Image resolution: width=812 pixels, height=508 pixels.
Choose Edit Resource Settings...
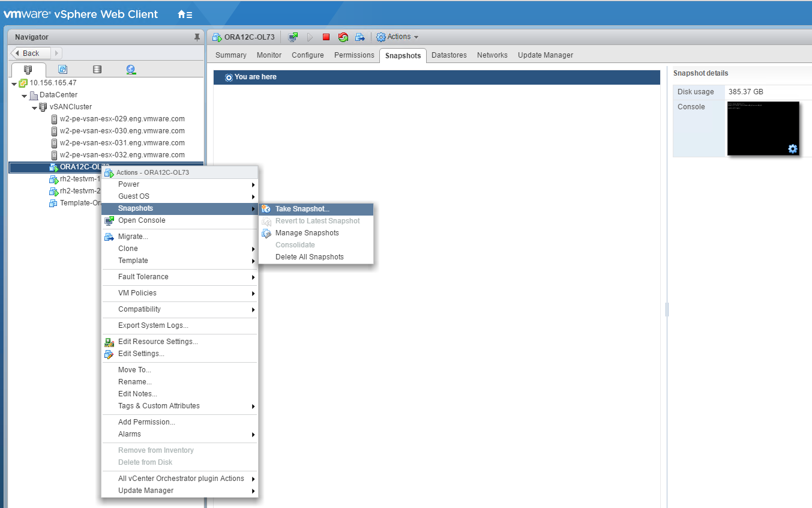pos(179,342)
